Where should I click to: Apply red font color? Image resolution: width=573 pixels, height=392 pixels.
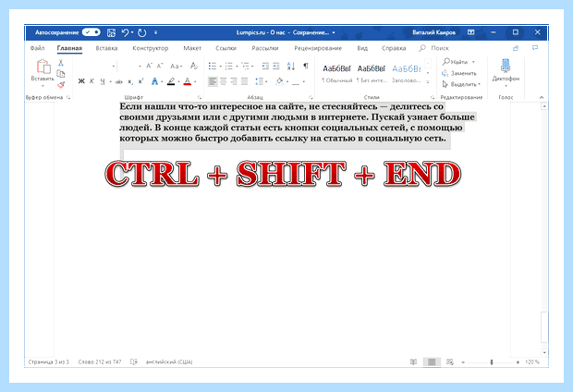click(188, 81)
